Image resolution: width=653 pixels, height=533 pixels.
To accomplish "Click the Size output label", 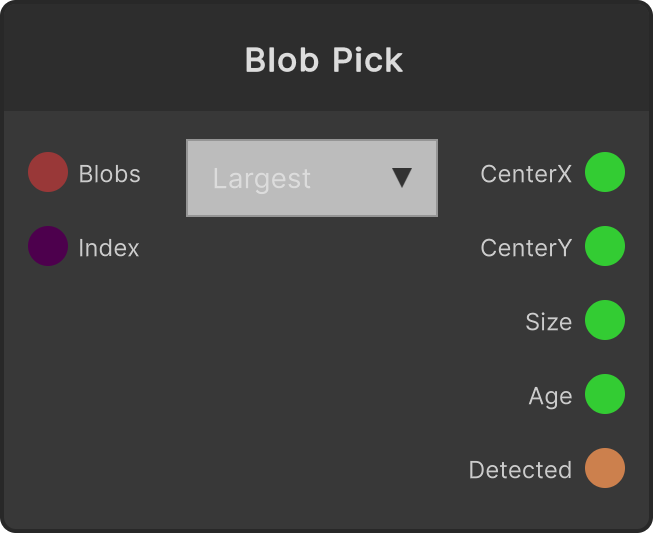I will (548, 322).
